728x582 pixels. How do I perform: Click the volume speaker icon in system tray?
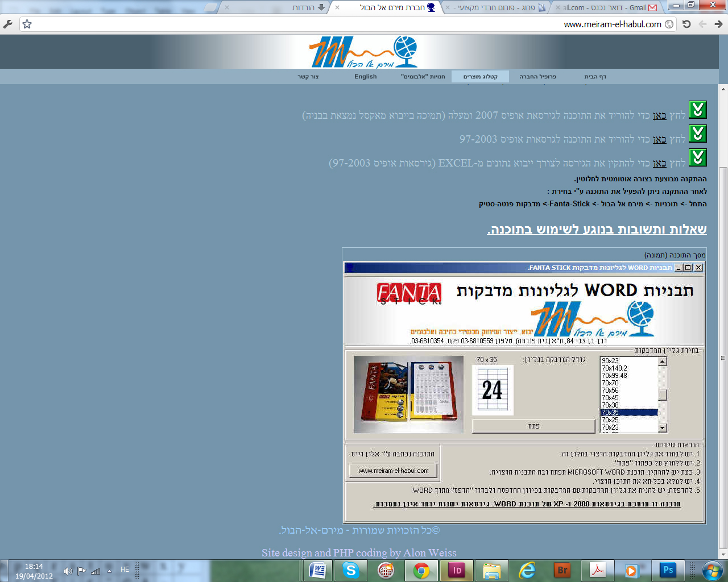tap(68, 571)
